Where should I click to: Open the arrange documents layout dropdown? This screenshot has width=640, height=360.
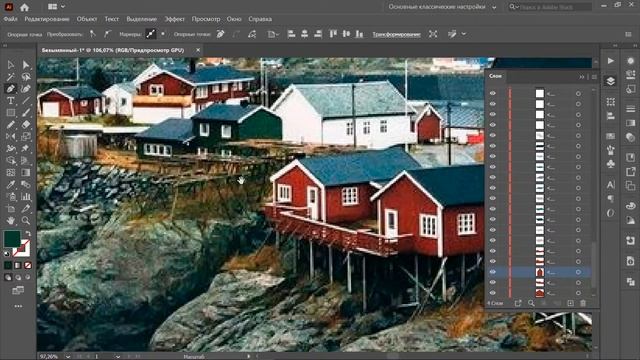[x=56, y=7]
